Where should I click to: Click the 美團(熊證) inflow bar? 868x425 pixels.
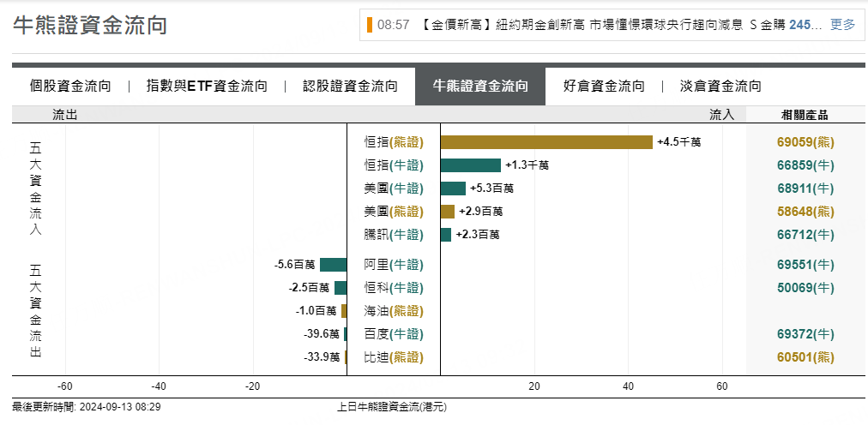click(x=447, y=212)
